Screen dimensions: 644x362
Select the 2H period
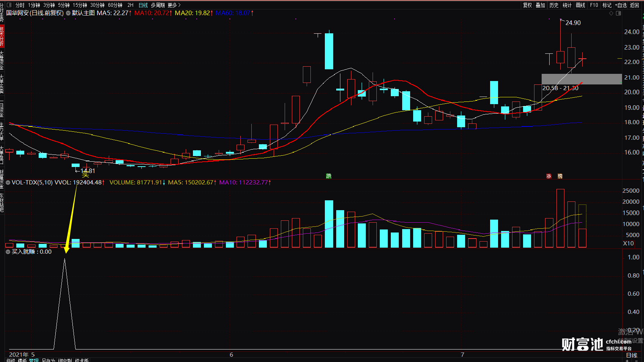point(130,5)
